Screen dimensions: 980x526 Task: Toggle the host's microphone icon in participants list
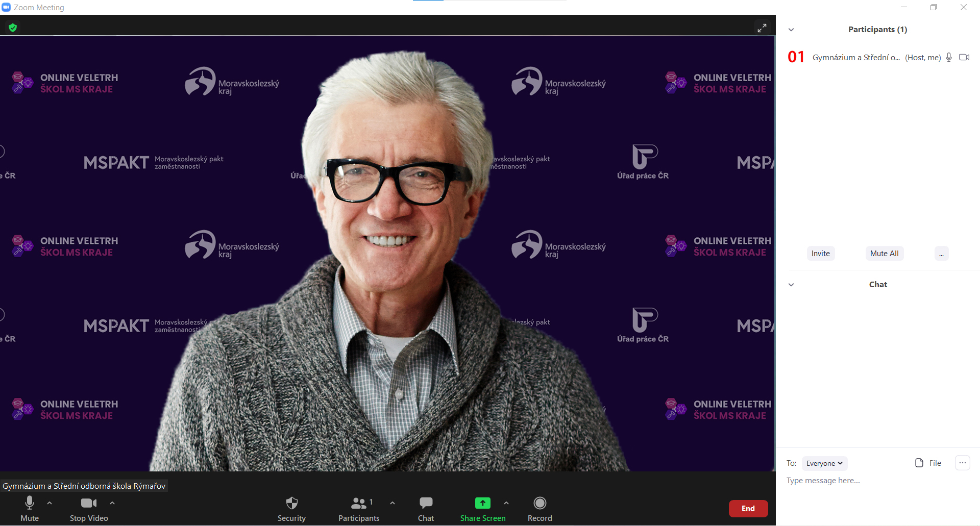tap(949, 57)
